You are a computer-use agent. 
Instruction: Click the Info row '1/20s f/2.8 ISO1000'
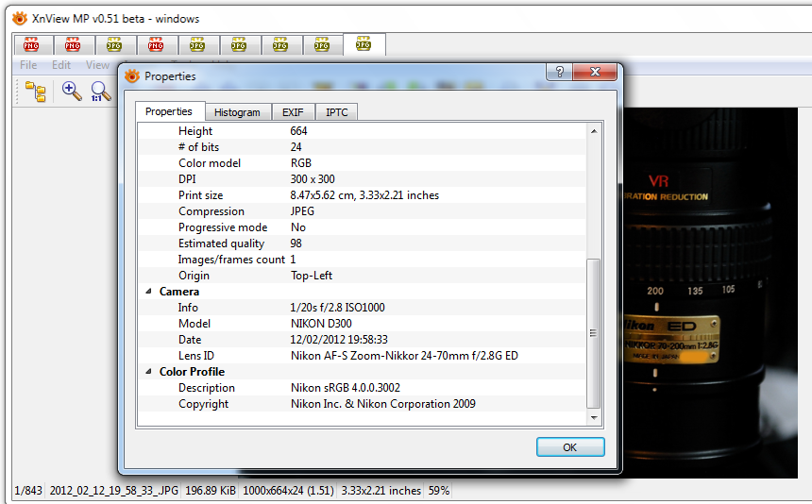362,308
